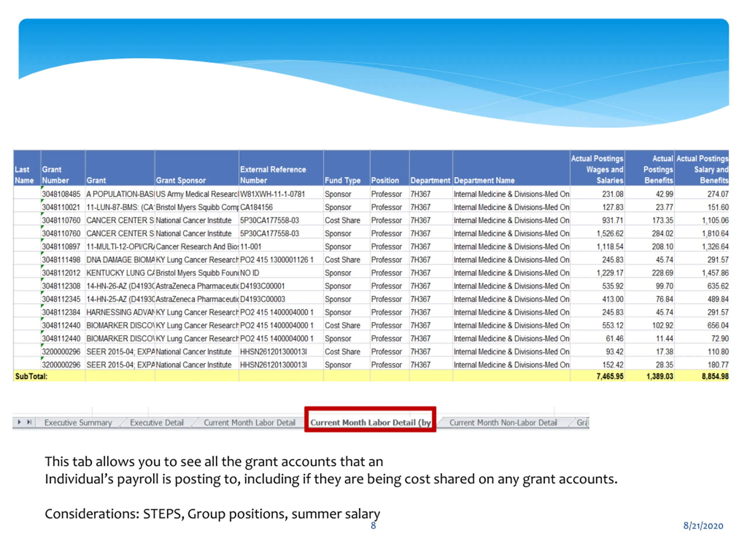This screenshot has width=747, height=560.
Task: Select benefits value 284.02
Action: pos(663,234)
